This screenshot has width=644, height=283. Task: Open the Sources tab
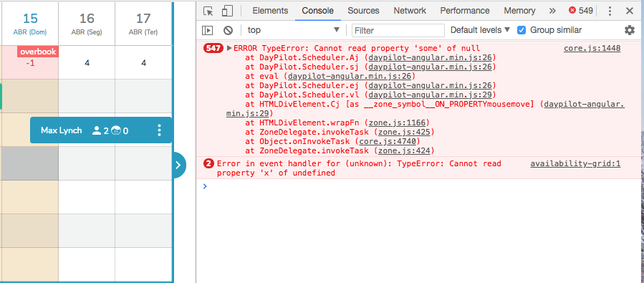click(363, 11)
